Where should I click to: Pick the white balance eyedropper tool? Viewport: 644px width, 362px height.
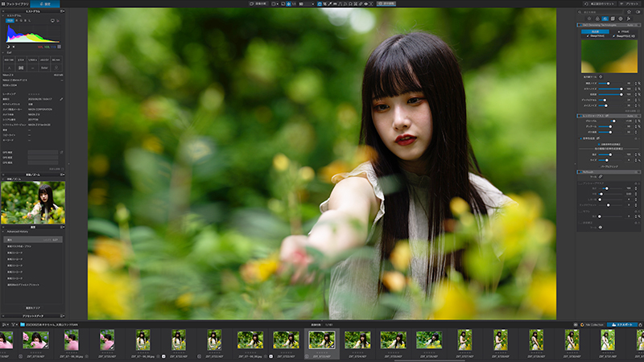[330, 4]
